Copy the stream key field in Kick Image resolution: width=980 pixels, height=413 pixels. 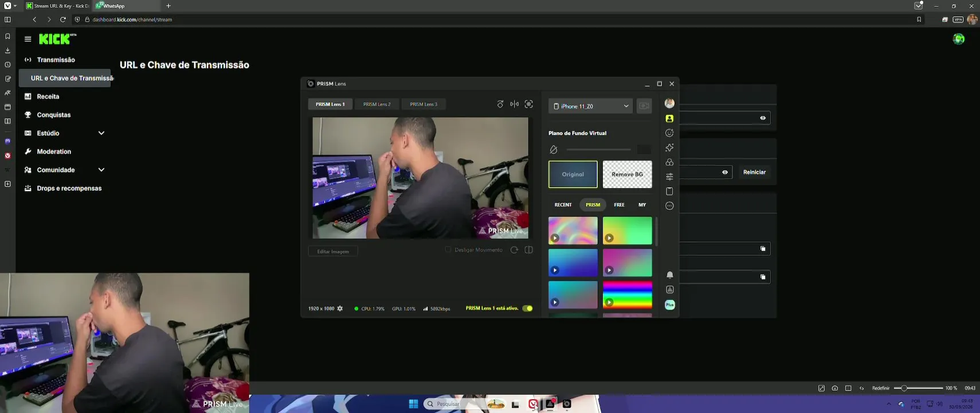(763, 277)
